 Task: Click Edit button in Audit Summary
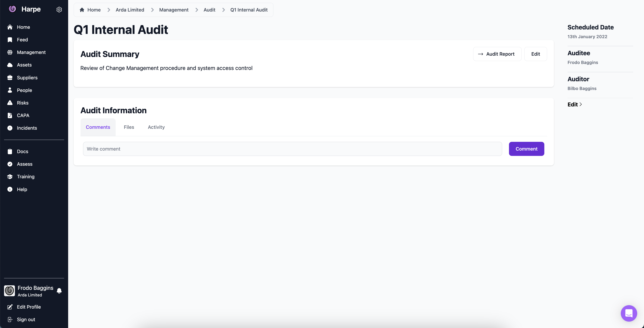pos(535,54)
